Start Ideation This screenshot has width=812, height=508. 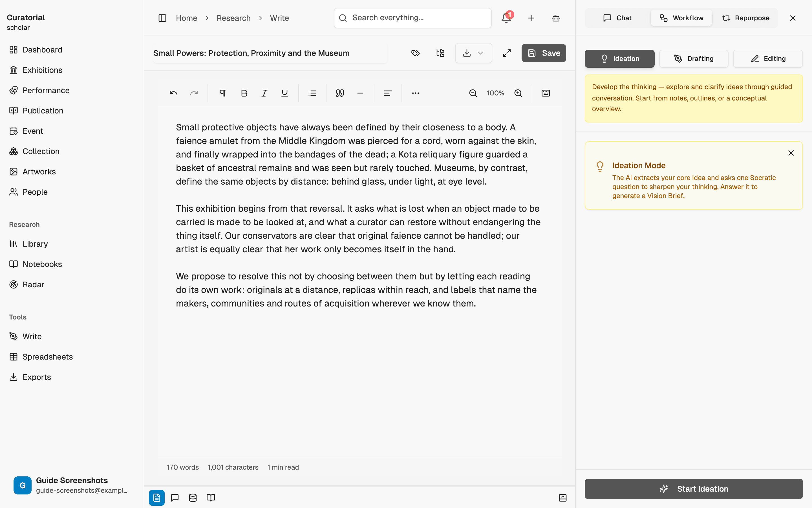tap(694, 489)
